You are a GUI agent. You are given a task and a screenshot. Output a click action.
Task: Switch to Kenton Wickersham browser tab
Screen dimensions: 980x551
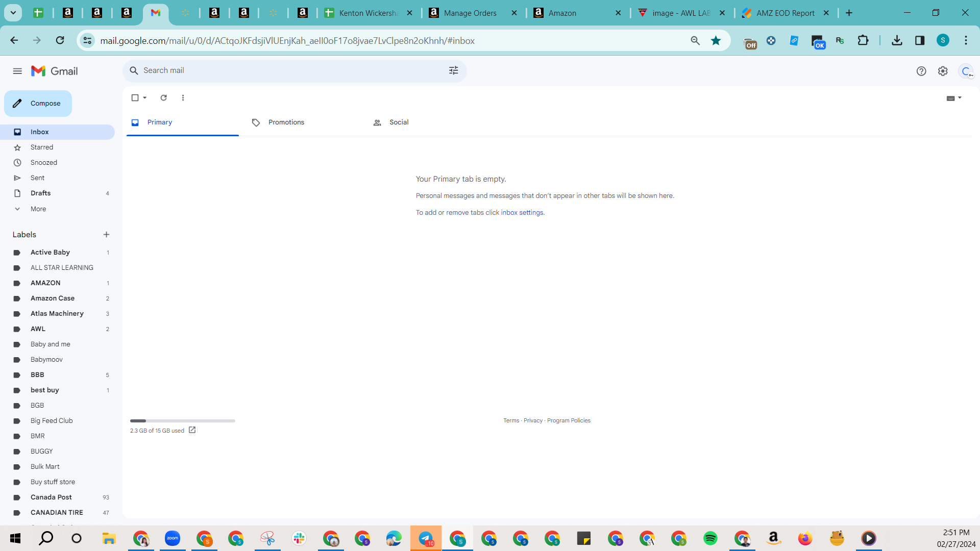(369, 13)
